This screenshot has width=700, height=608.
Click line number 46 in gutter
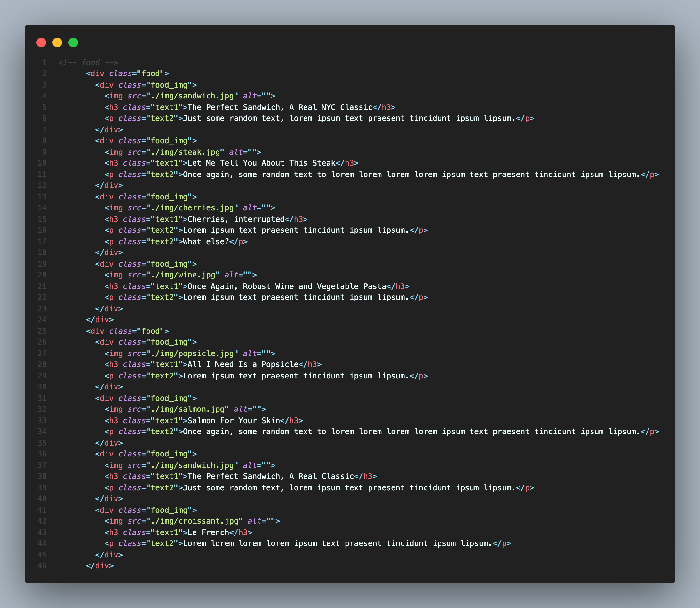coord(42,565)
